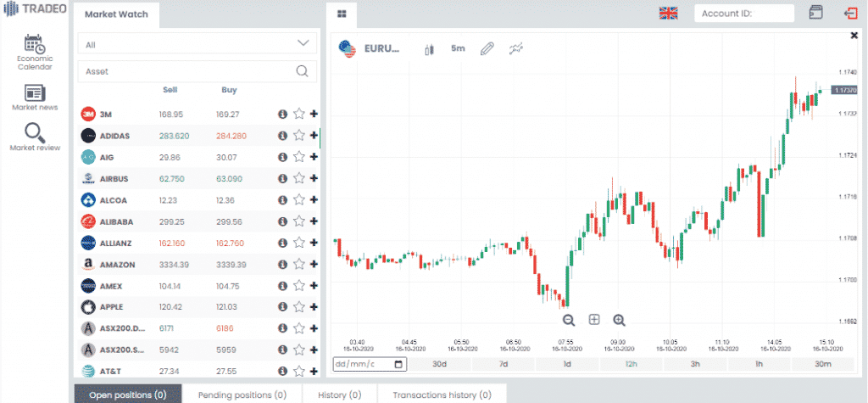Log out using red exit icon
The image size is (868, 403).
(x=850, y=13)
